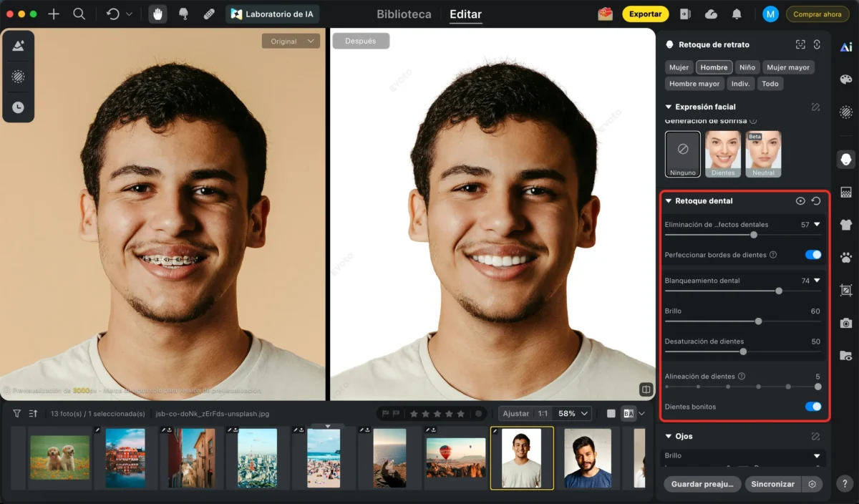The image size is (859, 504).
Task: Select the clothing retouch t-shirt icon
Action: tap(845, 224)
